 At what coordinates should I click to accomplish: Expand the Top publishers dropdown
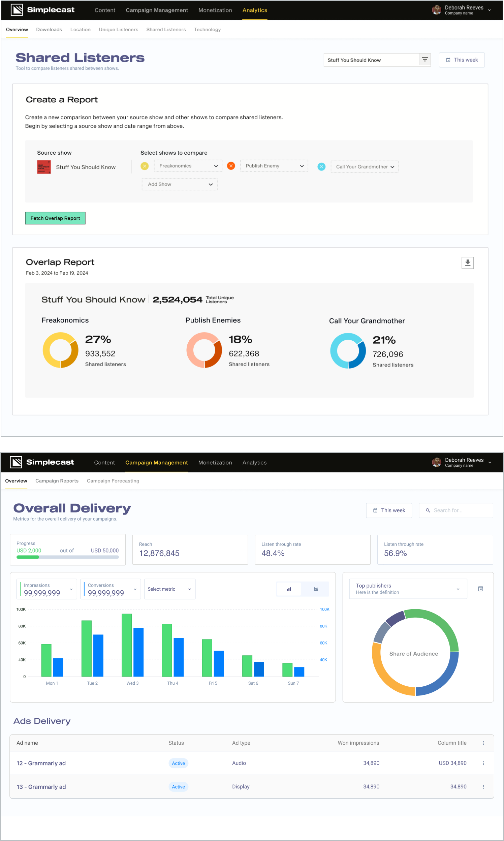click(408, 589)
